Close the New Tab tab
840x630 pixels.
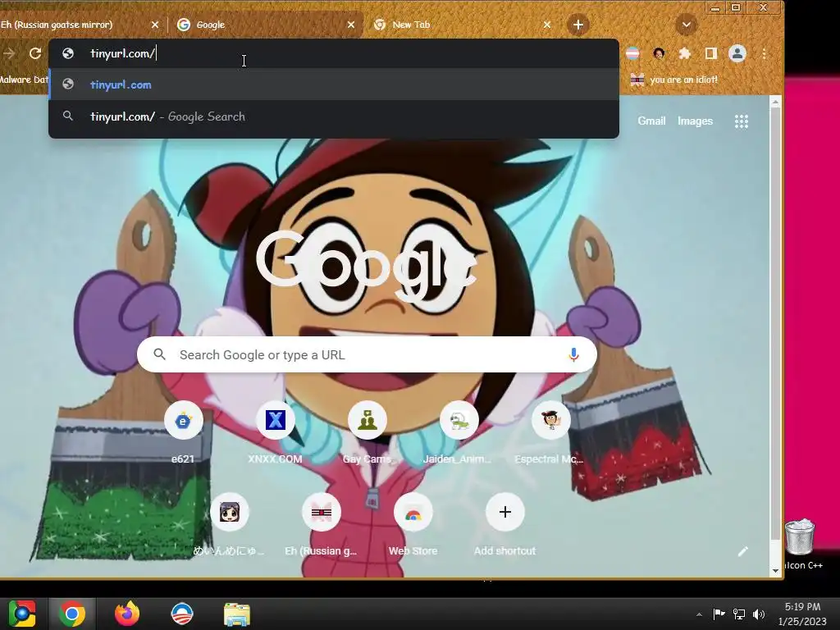(547, 25)
